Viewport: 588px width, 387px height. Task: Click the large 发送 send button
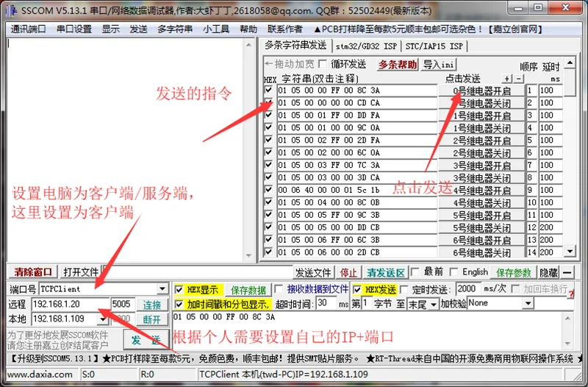click(x=146, y=340)
